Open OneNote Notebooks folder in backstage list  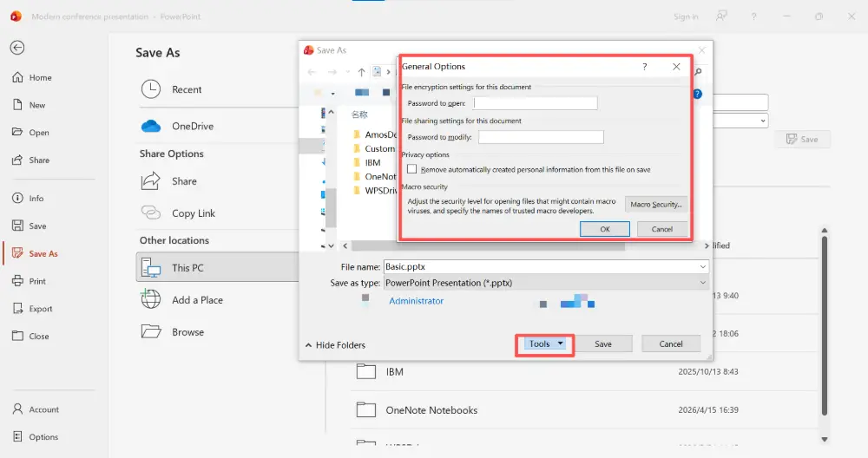click(584, 410)
